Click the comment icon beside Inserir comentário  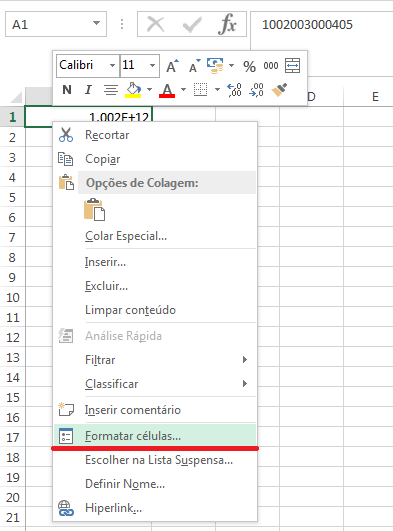tap(66, 409)
